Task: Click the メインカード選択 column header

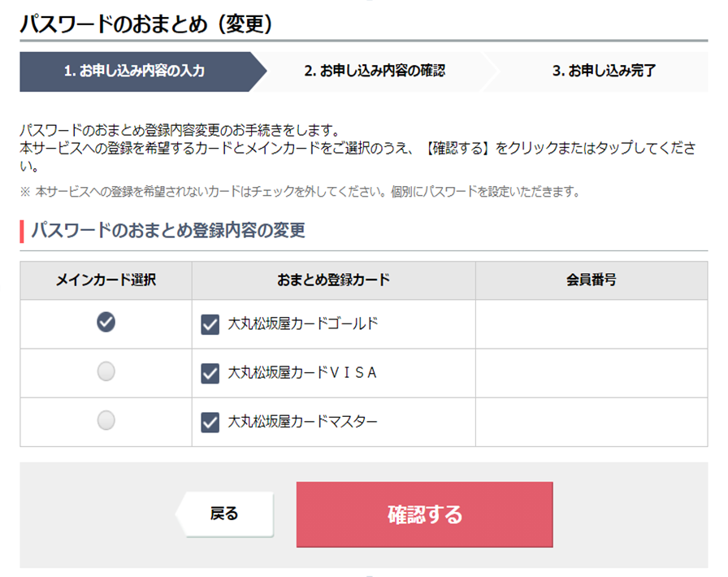Action: 106,280
